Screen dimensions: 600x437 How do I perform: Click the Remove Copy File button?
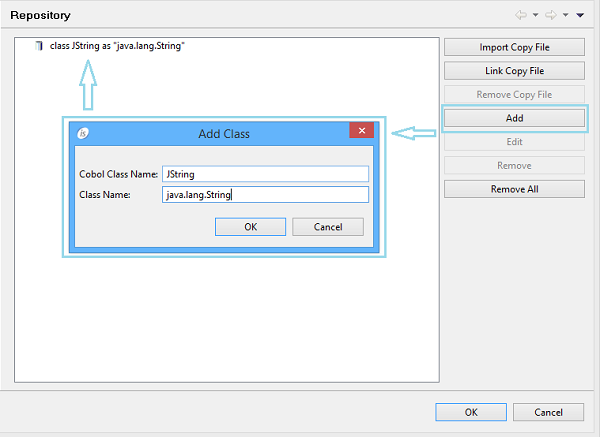pos(514,94)
